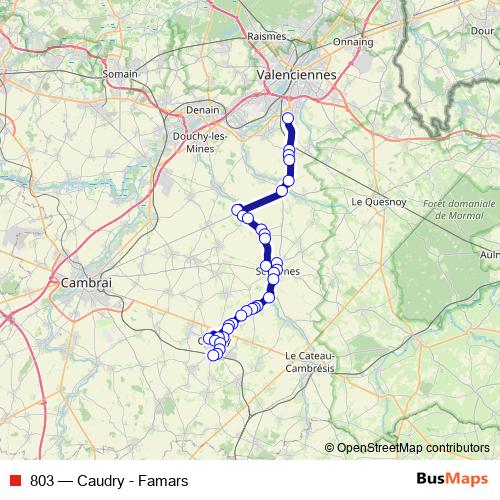Click the Raismes town label

pyautogui.click(x=267, y=36)
